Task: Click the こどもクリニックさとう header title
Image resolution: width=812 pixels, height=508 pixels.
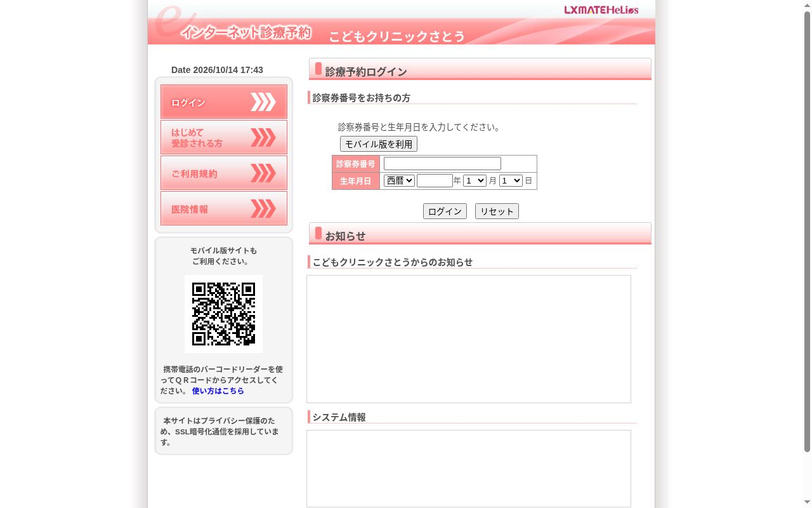Action: [x=397, y=37]
